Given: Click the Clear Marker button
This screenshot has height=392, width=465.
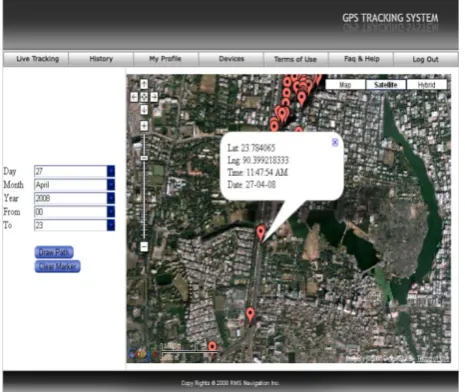Looking at the screenshot, I should (x=57, y=266).
